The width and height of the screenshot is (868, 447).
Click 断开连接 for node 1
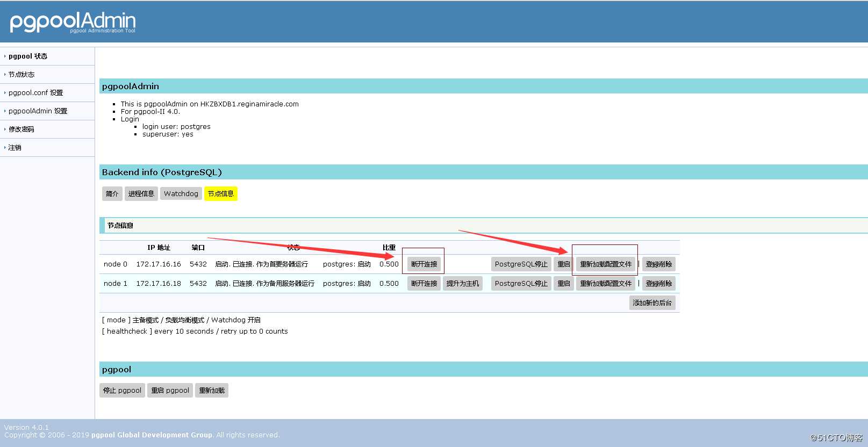click(x=424, y=284)
